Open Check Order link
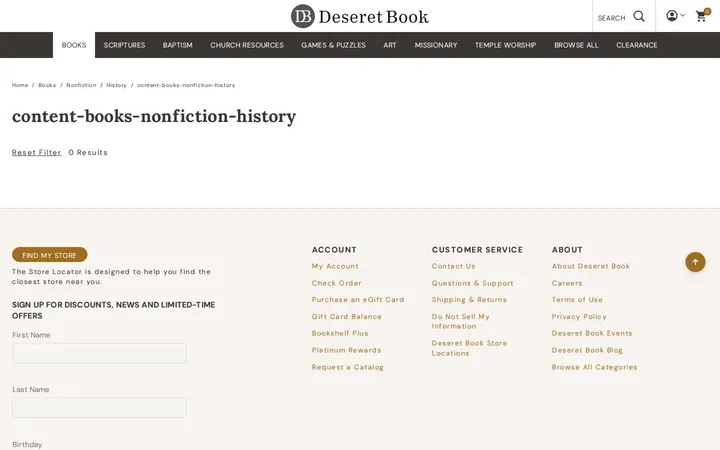720x450 pixels. point(337,283)
